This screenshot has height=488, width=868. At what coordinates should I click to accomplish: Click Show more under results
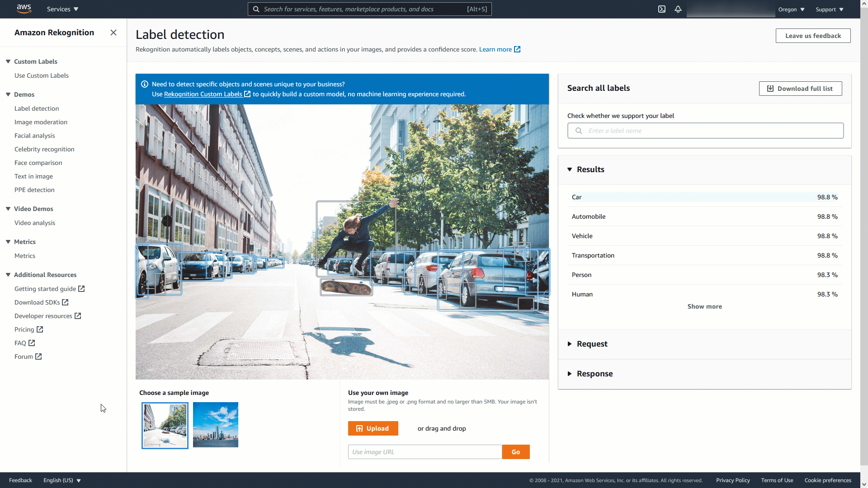tap(704, 306)
